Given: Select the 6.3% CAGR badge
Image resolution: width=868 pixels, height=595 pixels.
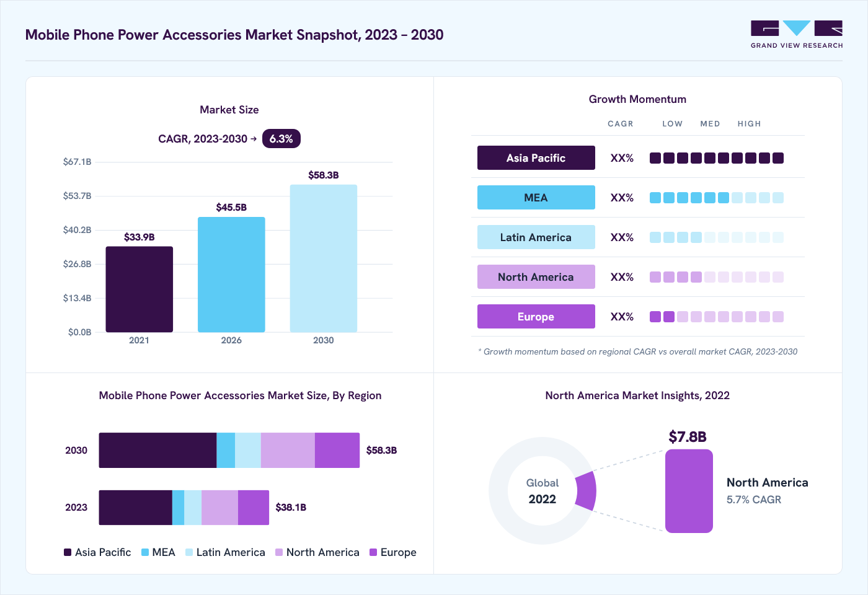Looking at the screenshot, I should pyautogui.click(x=281, y=139).
